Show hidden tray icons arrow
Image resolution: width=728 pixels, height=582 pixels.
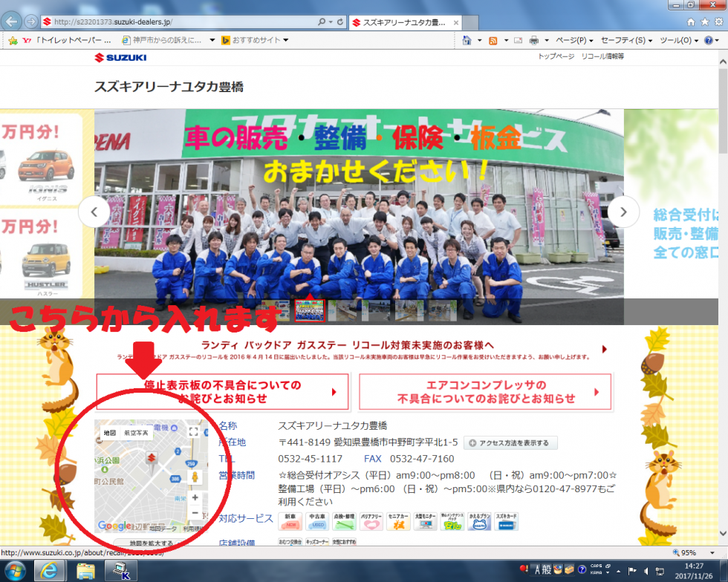(x=618, y=571)
